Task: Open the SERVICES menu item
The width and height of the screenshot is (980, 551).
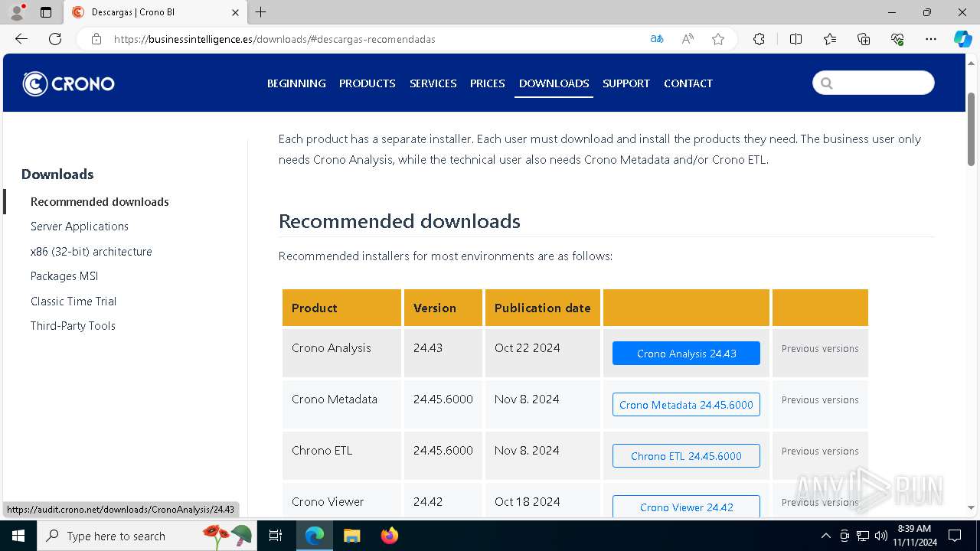Action: (x=433, y=83)
